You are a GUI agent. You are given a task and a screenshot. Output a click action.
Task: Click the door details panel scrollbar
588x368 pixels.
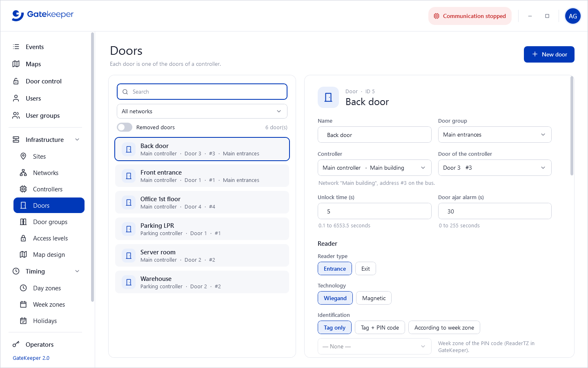click(572, 126)
